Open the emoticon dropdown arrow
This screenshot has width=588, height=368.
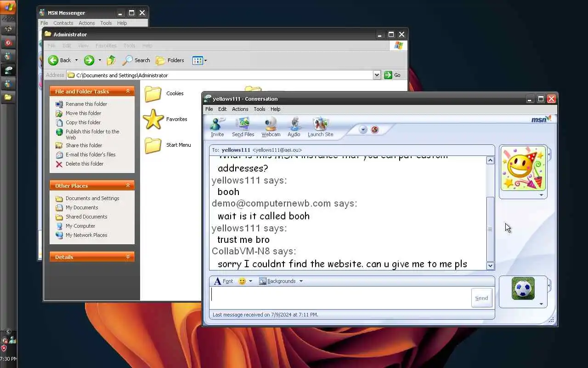click(x=250, y=281)
